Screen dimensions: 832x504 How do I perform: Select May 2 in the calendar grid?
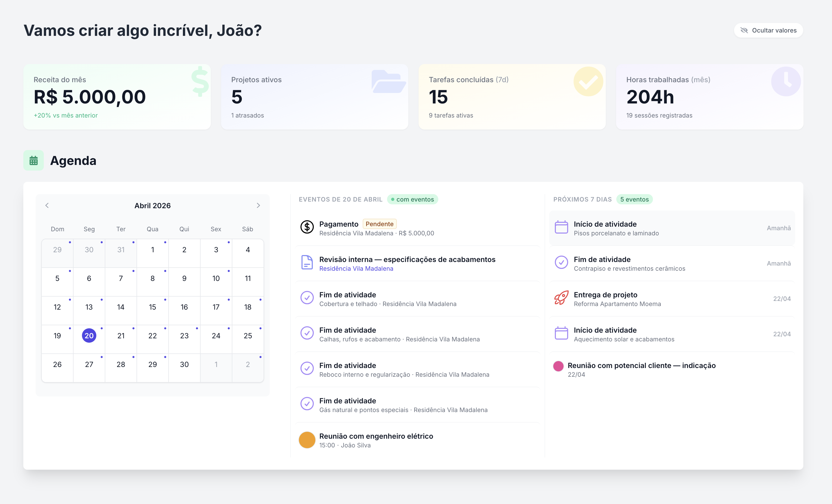[248, 368]
